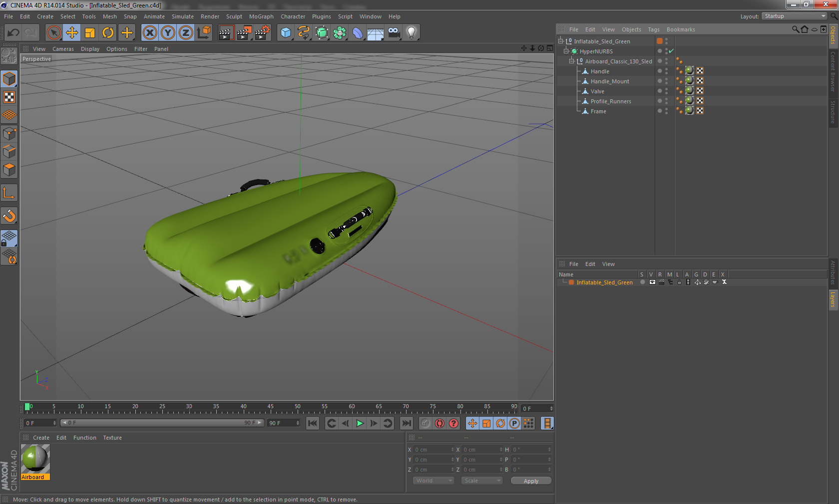839x504 pixels.
Task: Open spline tools icon
Action: [x=304, y=33]
